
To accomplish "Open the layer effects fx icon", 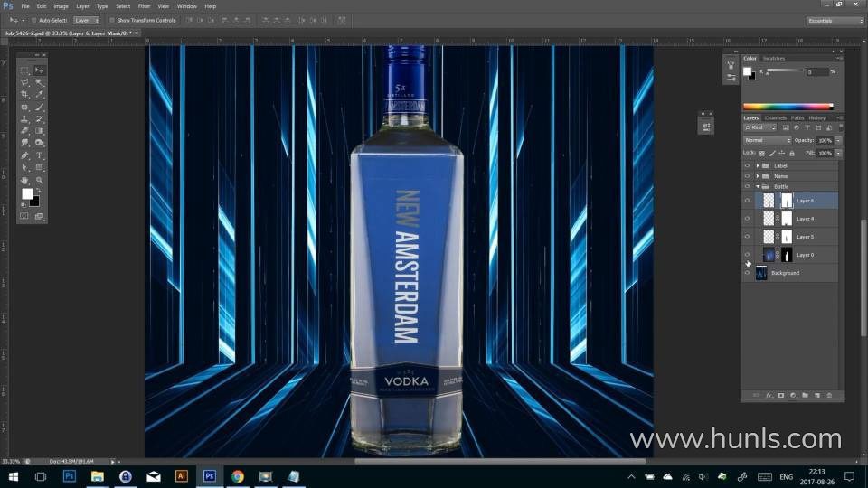I will (x=769, y=395).
